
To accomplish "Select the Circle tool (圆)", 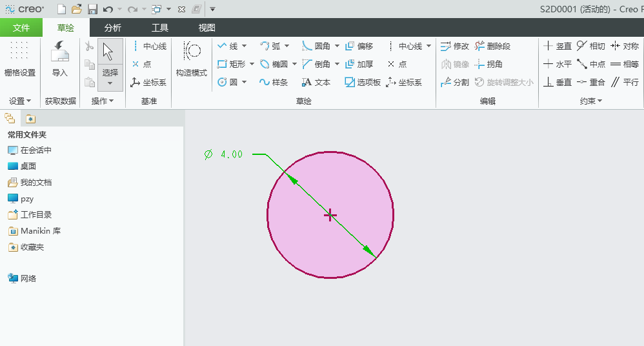I will point(228,82).
